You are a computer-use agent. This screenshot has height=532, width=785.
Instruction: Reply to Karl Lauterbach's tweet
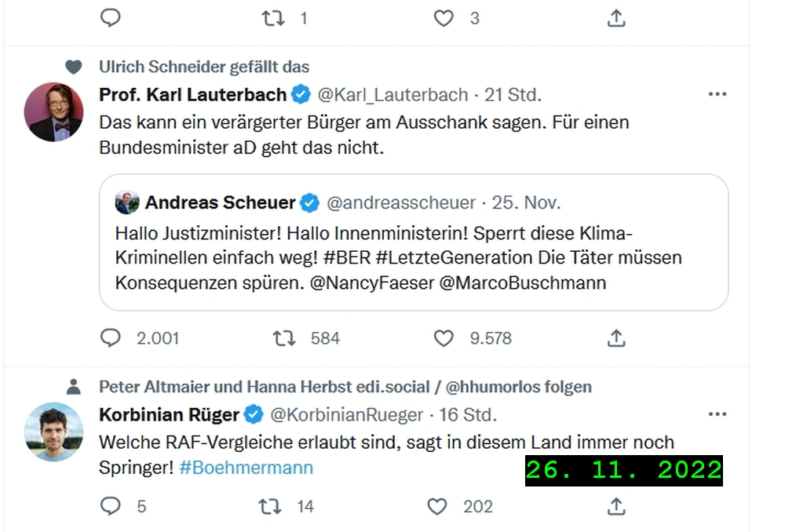tap(111, 338)
